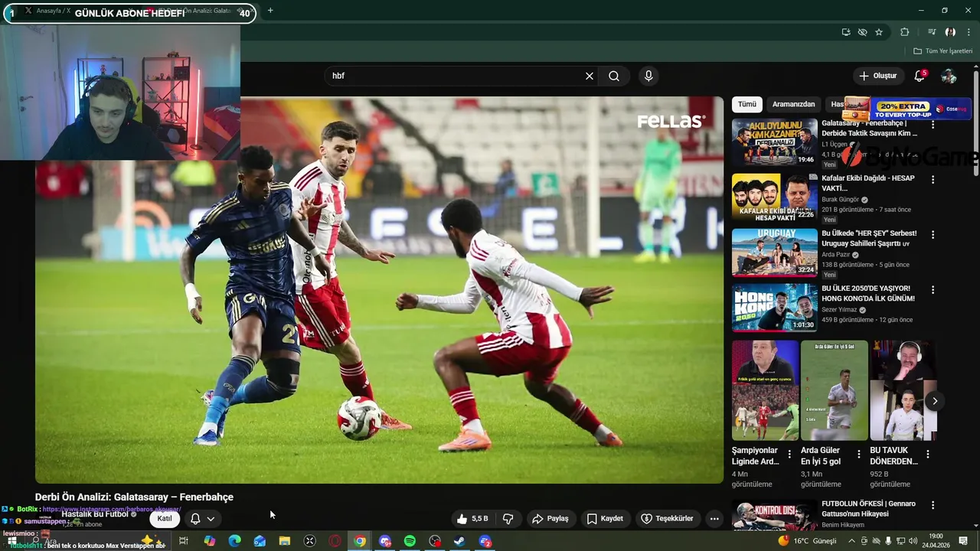Select the Tümü filter chip

point(747,104)
